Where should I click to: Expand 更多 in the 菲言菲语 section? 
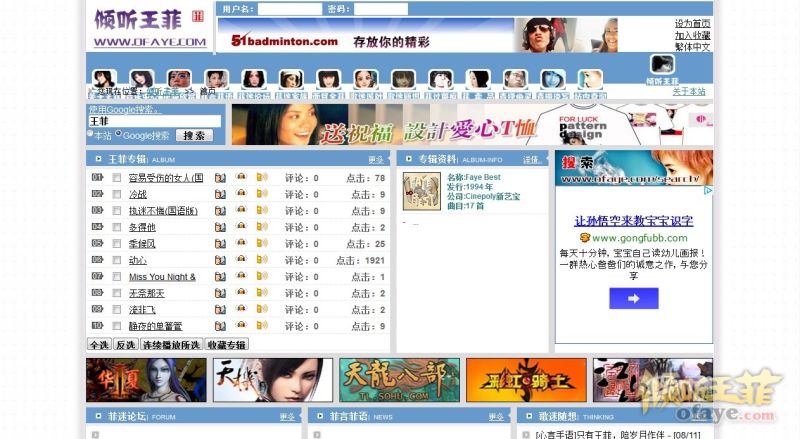(x=495, y=416)
